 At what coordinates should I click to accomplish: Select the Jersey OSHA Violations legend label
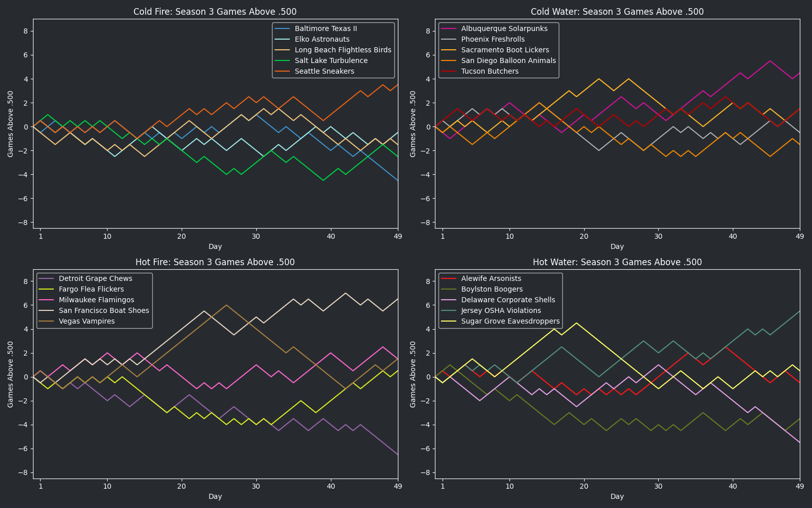pos(501,310)
